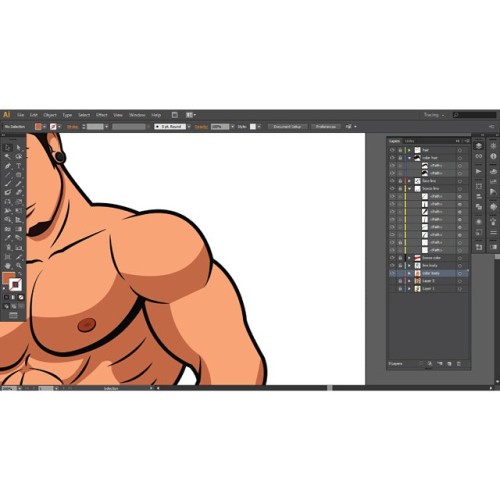Open the Links panel icon in the dock
This screenshot has width=500, height=500.
[479, 156]
